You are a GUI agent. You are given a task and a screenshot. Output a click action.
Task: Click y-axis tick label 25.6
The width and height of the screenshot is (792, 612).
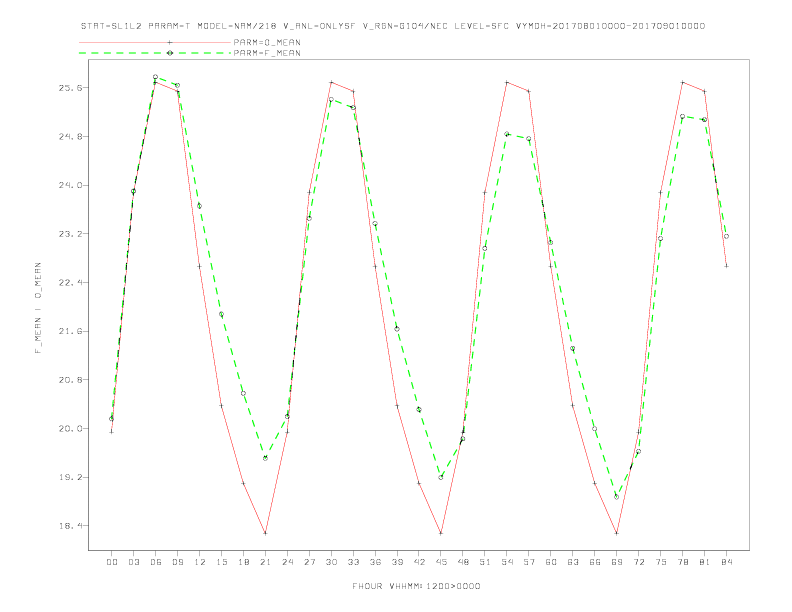coord(68,88)
